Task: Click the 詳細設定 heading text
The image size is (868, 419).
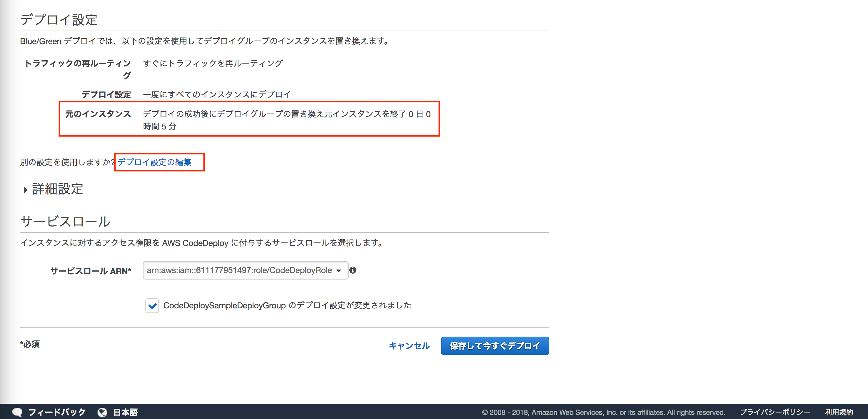Action: 58,189
